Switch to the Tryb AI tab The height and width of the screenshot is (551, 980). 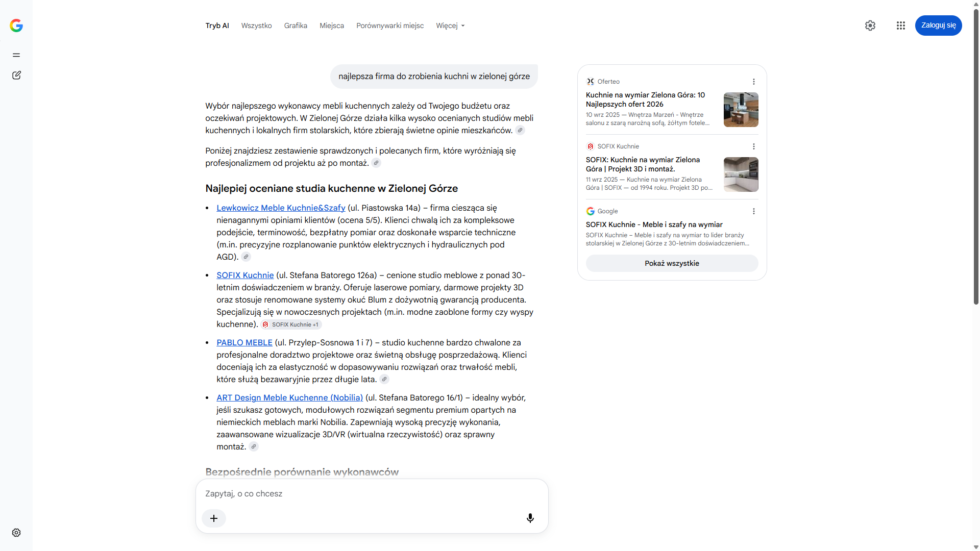click(217, 26)
